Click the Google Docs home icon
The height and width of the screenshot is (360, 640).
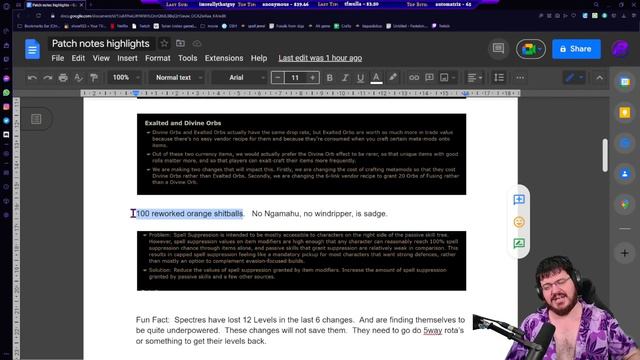click(32, 49)
